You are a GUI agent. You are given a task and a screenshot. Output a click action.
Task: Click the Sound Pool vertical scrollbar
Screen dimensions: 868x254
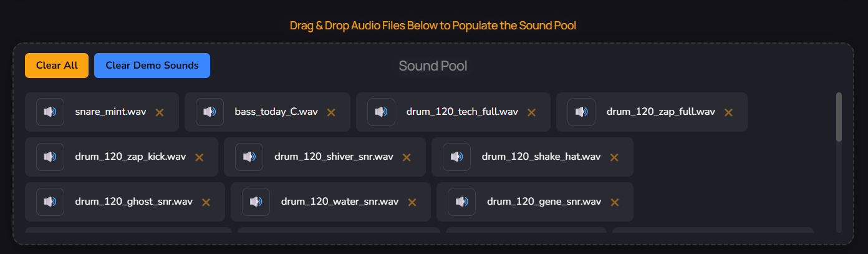point(839,117)
